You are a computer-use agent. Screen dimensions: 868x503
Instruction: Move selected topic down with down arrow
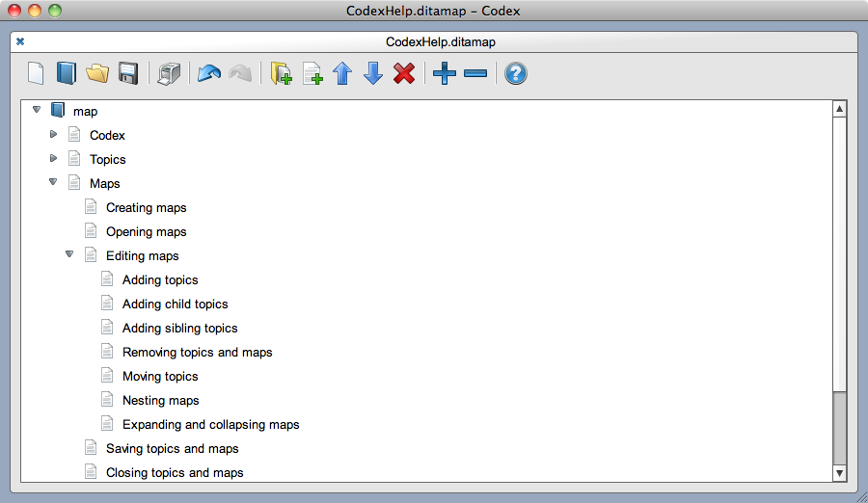point(373,73)
